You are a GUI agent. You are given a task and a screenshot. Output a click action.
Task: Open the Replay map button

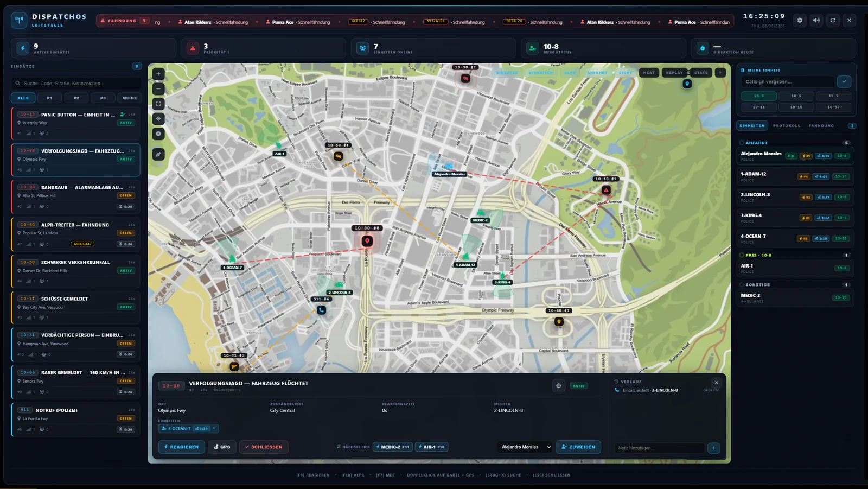tap(674, 72)
